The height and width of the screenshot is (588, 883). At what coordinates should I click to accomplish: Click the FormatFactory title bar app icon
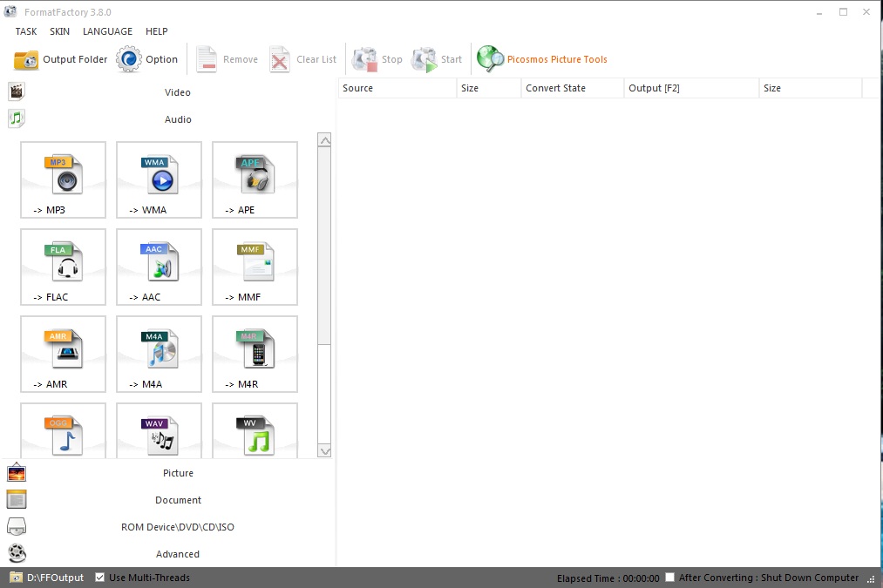point(10,11)
